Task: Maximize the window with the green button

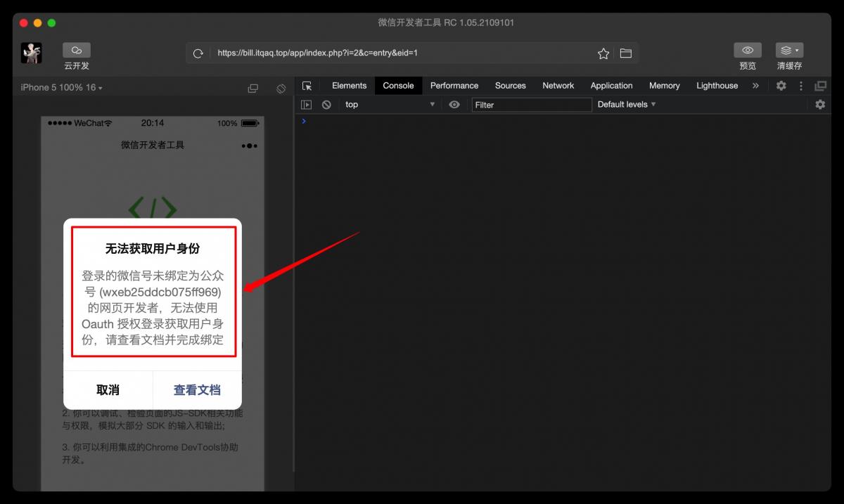Action: click(x=51, y=22)
